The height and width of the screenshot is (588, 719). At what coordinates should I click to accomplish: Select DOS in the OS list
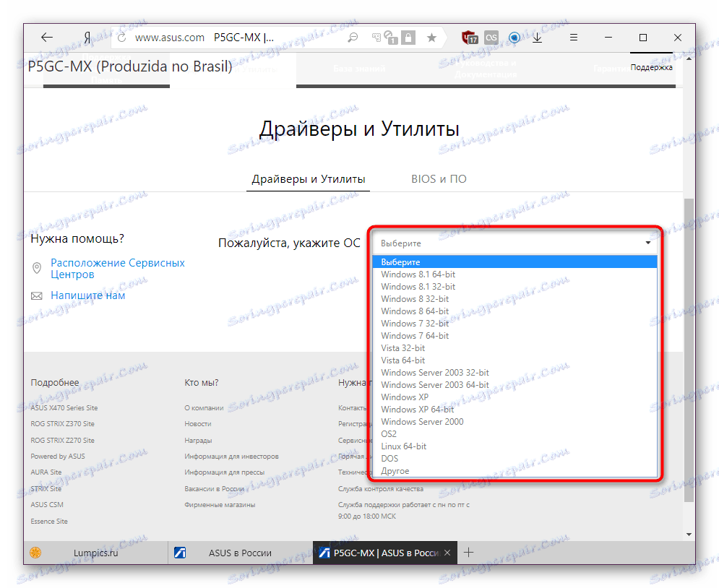(515, 459)
